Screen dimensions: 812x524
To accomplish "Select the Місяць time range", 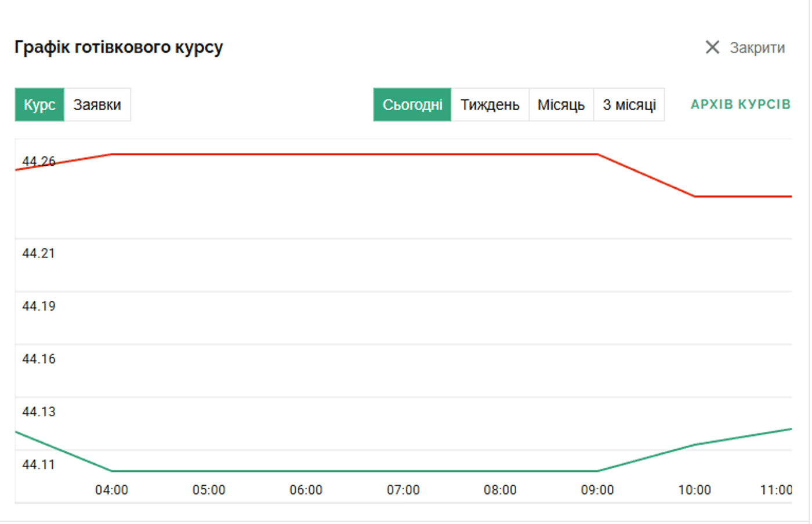I will point(561,105).
